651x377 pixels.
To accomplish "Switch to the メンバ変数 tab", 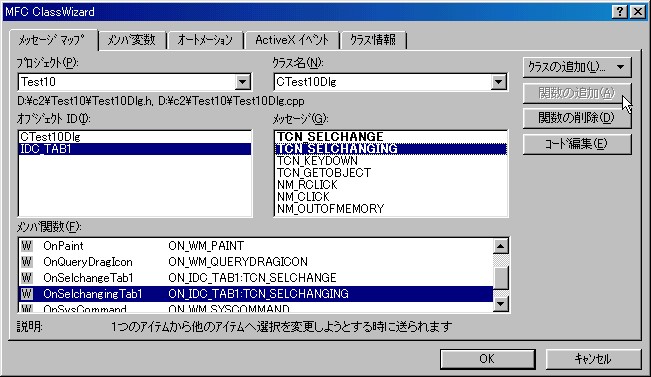I will coord(132,40).
